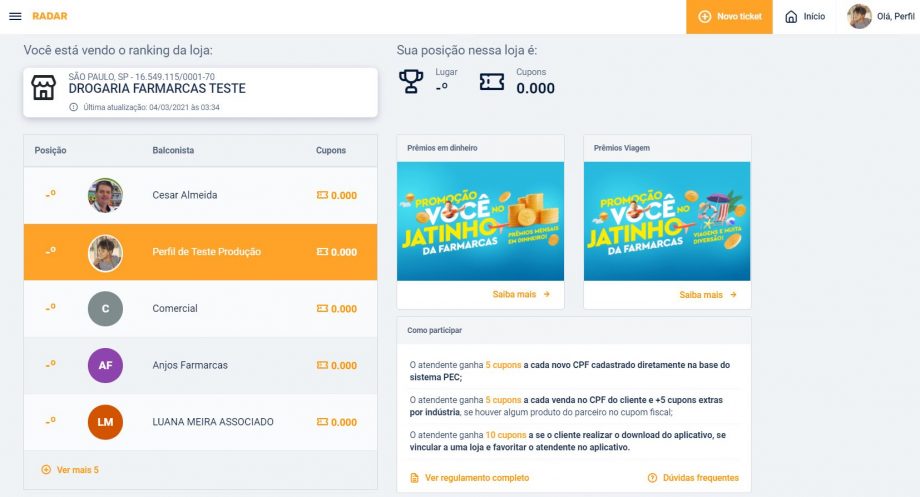
Task: Click the gray C avatar for Comercial
Action: point(105,309)
